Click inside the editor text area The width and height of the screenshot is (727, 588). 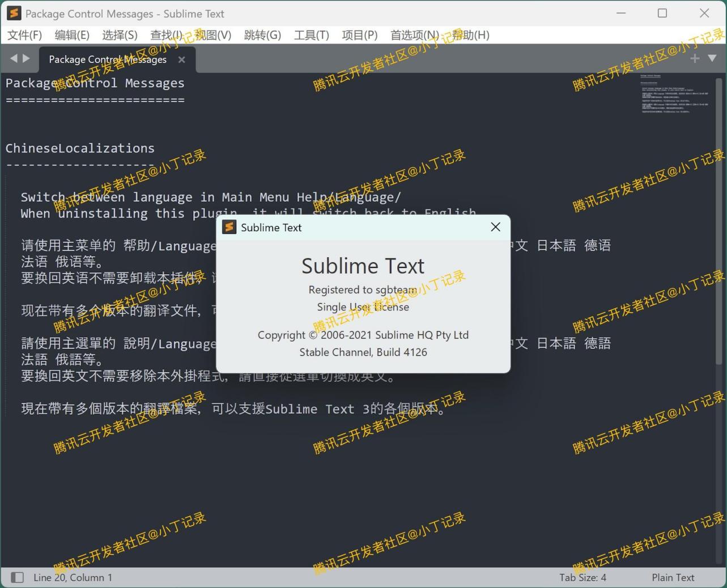pos(227,482)
